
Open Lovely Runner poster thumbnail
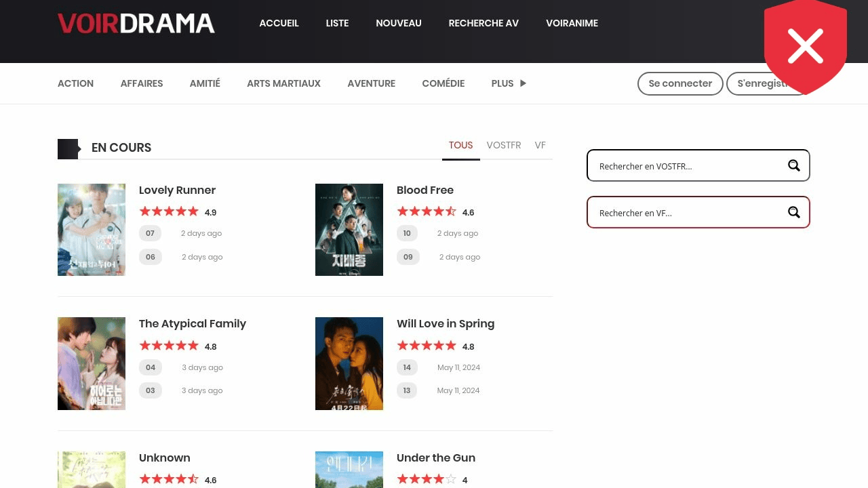click(92, 230)
